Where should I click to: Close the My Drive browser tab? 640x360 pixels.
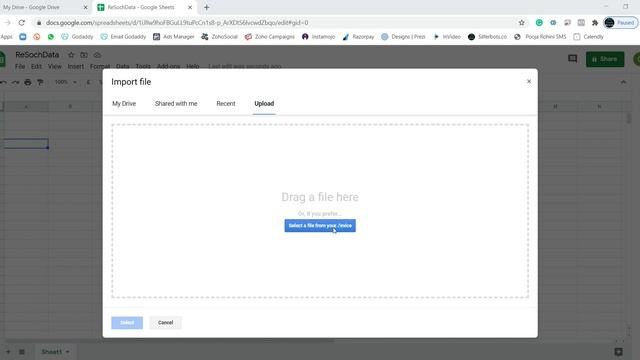click(x=85, y=7)
